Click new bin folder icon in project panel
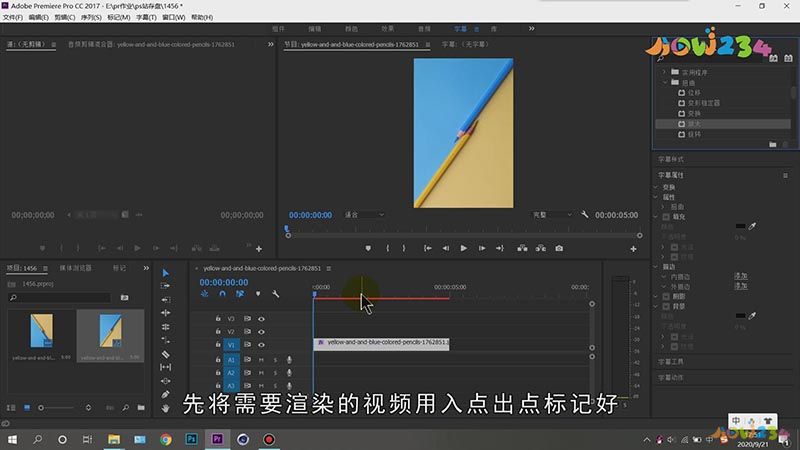This screenshot has width=800, height=450. pyautogui.click(x=141, y=408)
